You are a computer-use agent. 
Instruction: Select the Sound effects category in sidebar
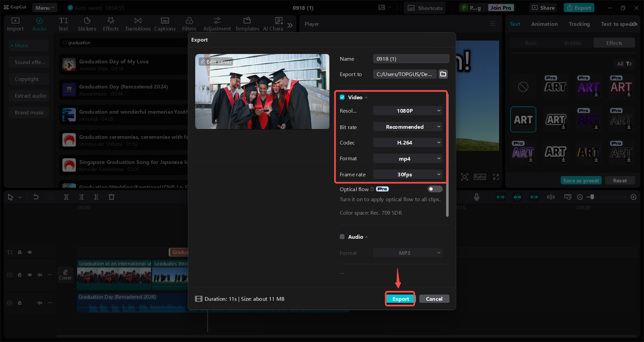point(29,62)
